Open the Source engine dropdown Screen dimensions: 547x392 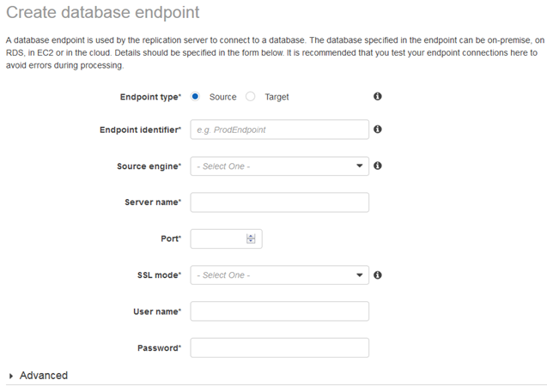(279, 166)
